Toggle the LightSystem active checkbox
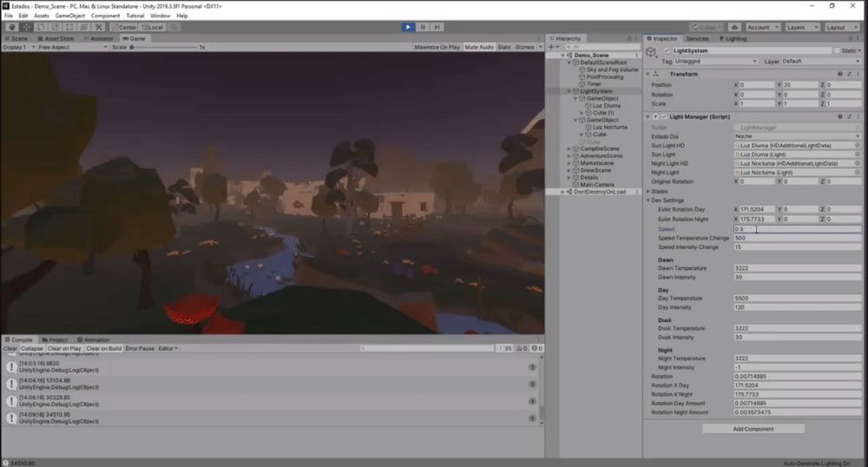This screenshot has width=868, height=467. [667, 50]
